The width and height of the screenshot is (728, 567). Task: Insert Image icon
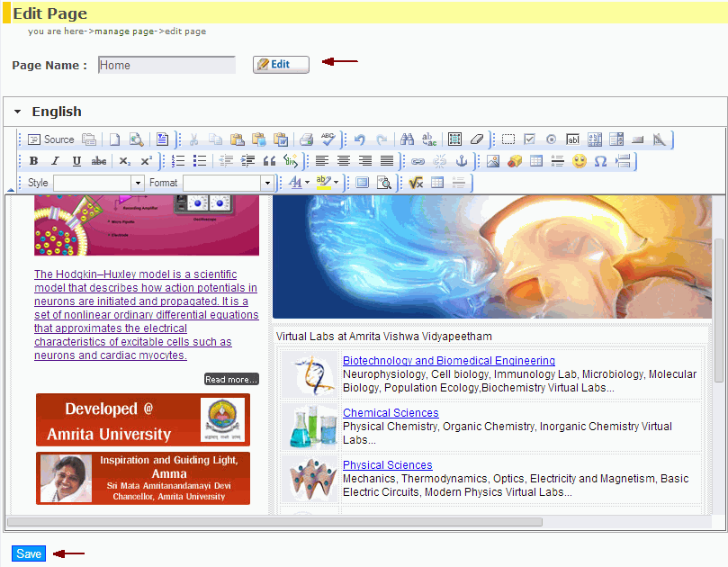click(x=493, y=161)
